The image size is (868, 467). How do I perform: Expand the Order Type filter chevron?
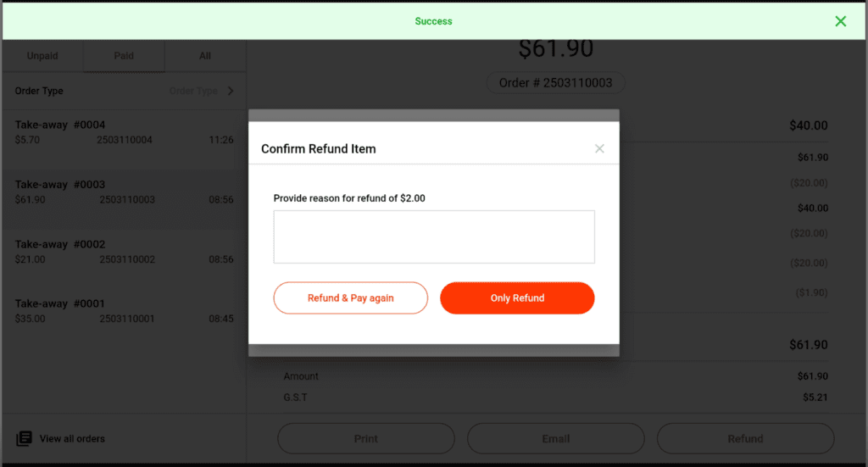click(x=231, y=92)
